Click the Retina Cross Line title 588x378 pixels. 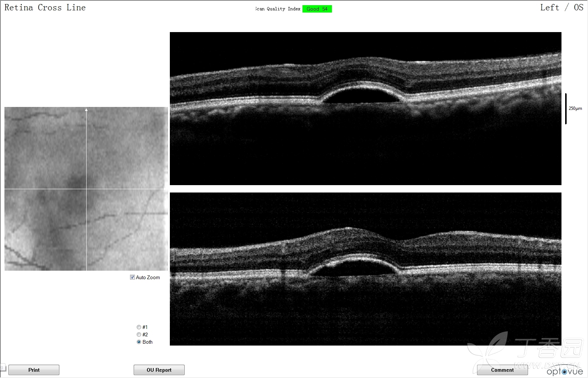45,8
